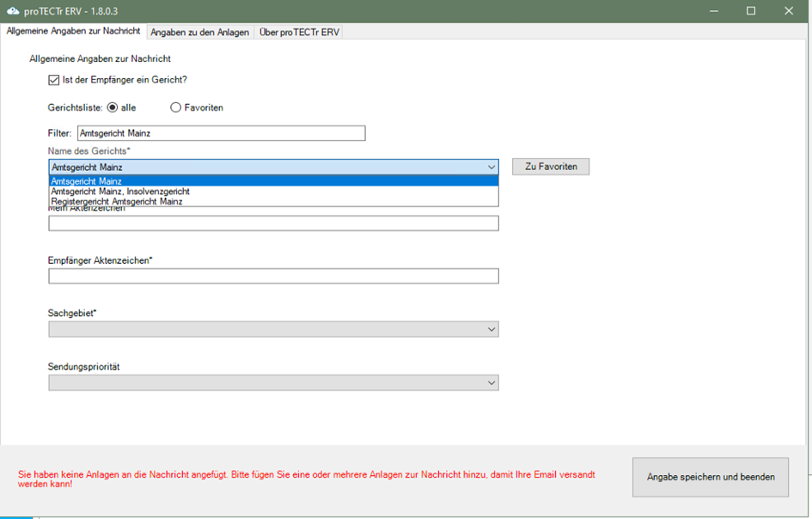Close the proTECTr ERV window
812x519 pixels.
(790, 11)
